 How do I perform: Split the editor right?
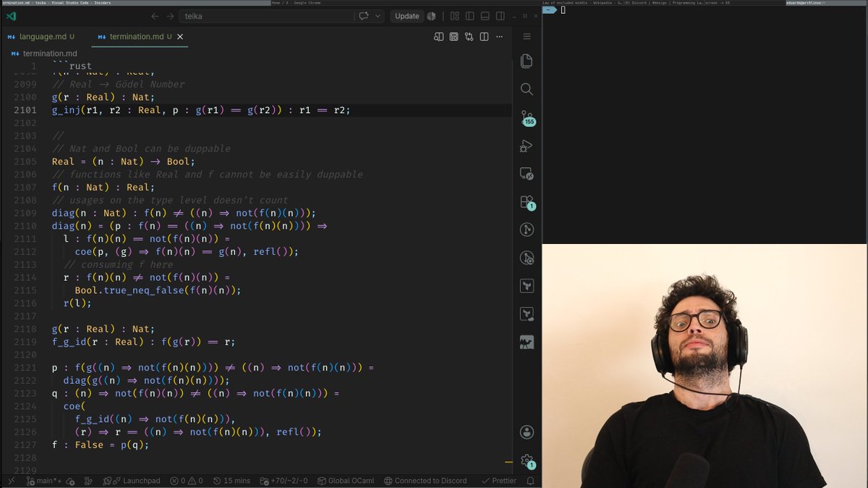pos(484,36)
